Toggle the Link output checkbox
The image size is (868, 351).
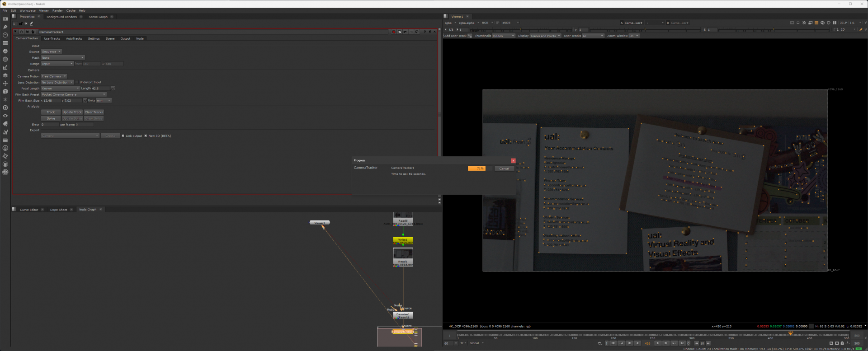pos(123,136)
